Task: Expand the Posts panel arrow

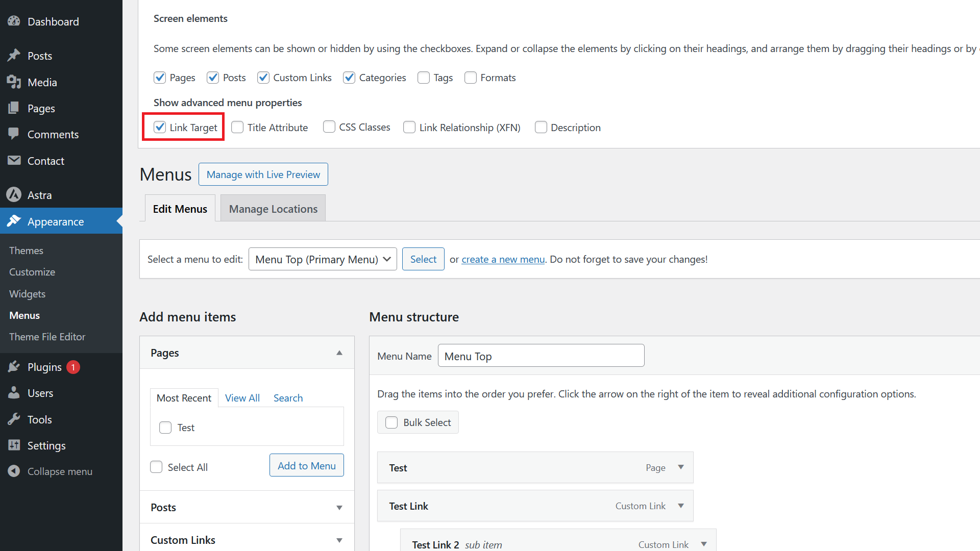Action: click(x=339, y=508)
